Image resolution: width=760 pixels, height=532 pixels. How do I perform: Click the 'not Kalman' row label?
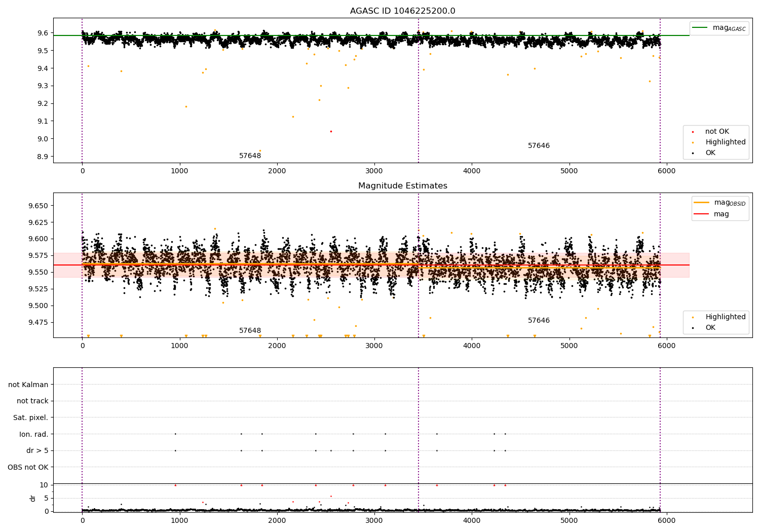tap(28, 385)
